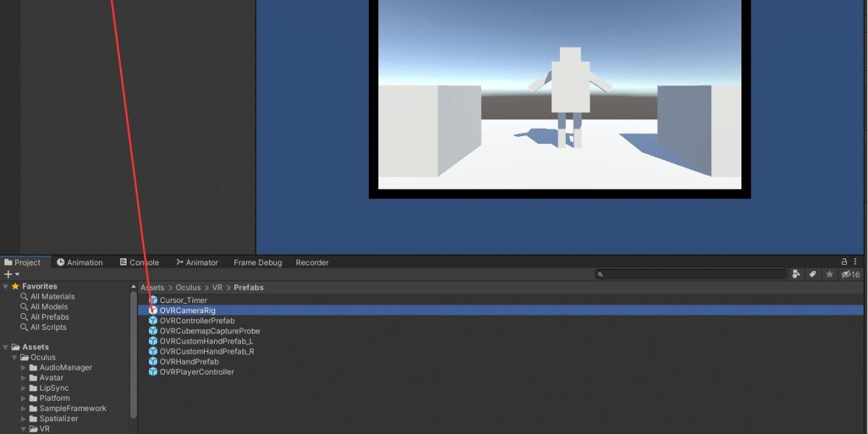
Task: Click the Cursor_Timer prefab cube icon
Action: pos(153,300)
